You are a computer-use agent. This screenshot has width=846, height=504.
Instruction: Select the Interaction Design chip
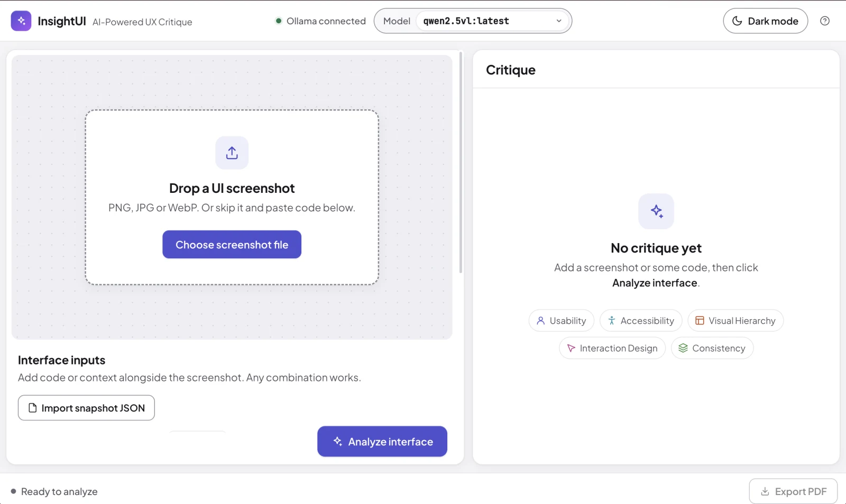(x=612, y=348)
